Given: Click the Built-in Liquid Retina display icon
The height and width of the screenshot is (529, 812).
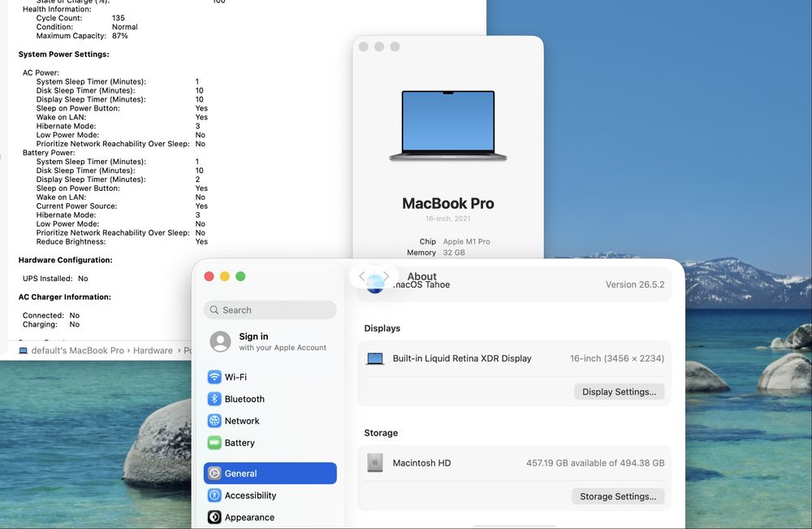Looking at the screenshot, I should point(375,358).
